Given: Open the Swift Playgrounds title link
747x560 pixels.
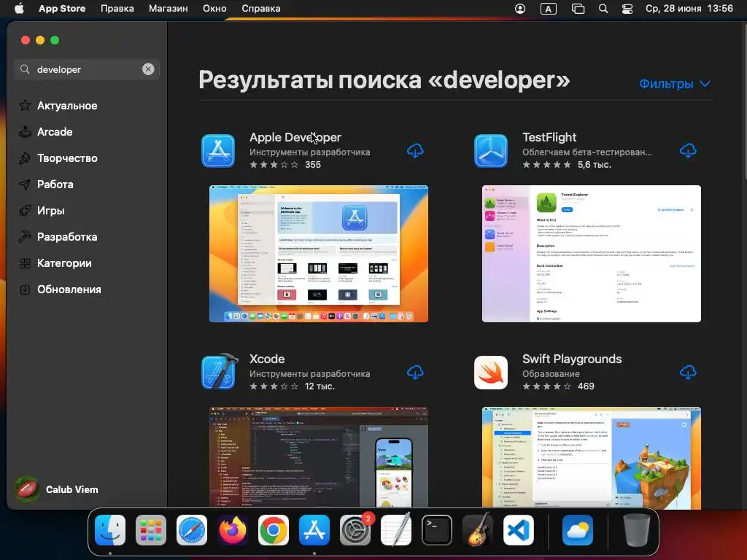Looking at the screenshot, I should [572, 359].
